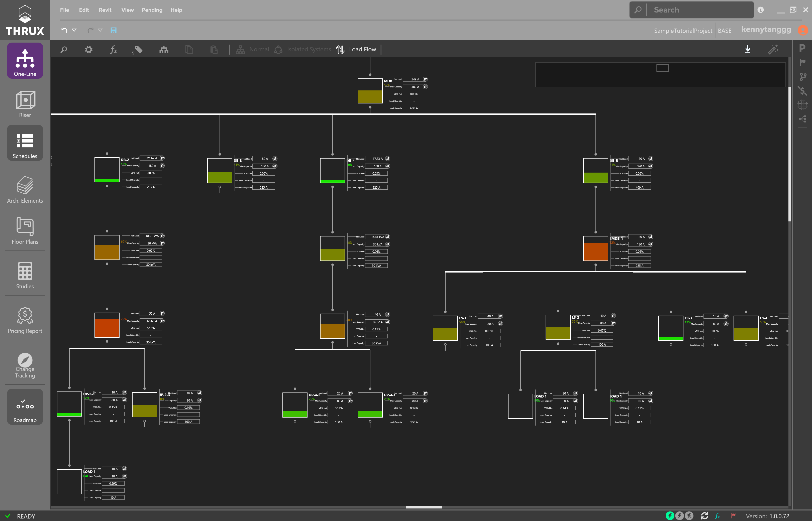Toggle the MDB Net Load swap icon

pos(425,79)
